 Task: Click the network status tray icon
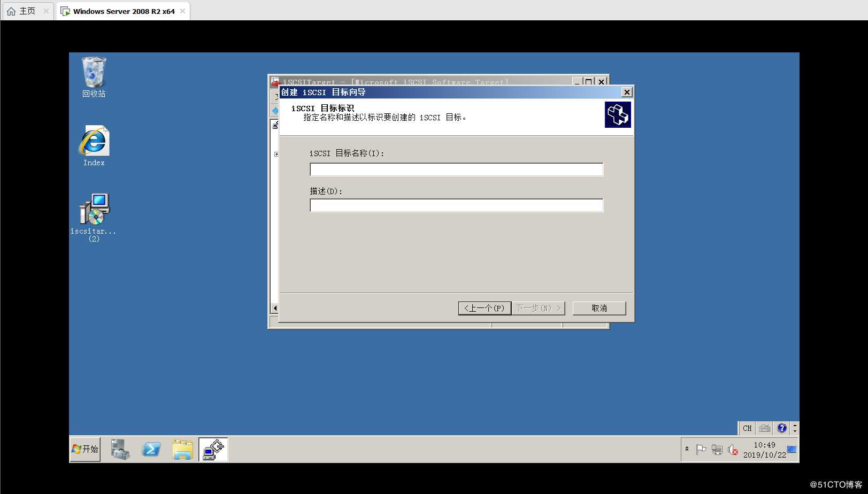point(717,450)
